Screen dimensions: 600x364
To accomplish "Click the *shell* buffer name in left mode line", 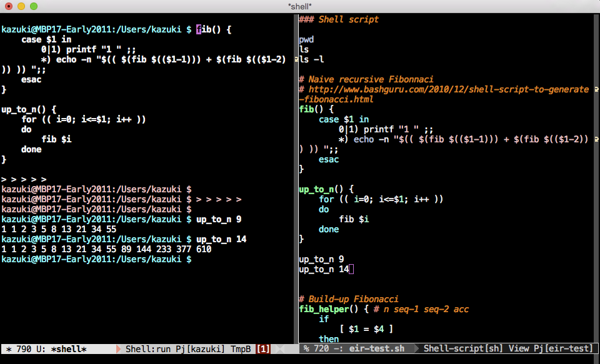I will pyautogui.click(x=69, y=349).
